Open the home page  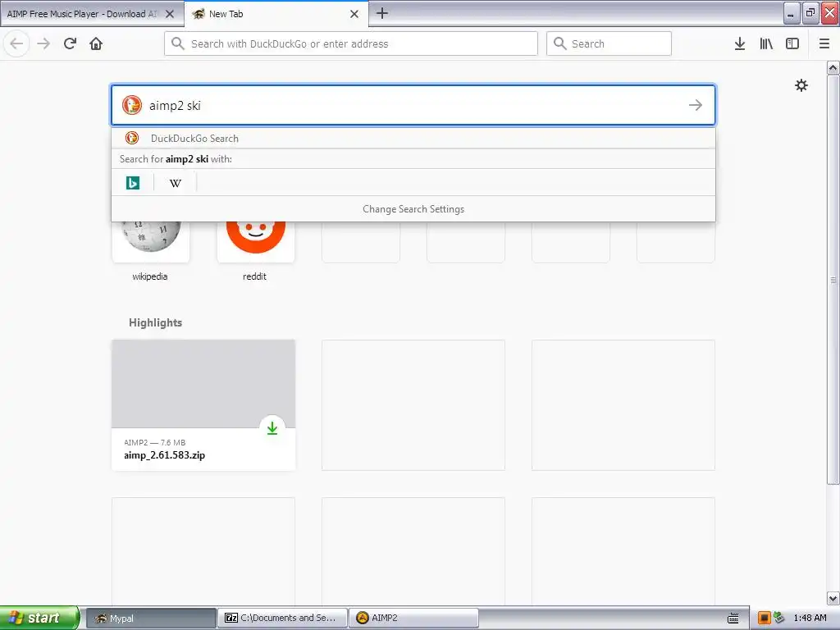click(96, 43)
